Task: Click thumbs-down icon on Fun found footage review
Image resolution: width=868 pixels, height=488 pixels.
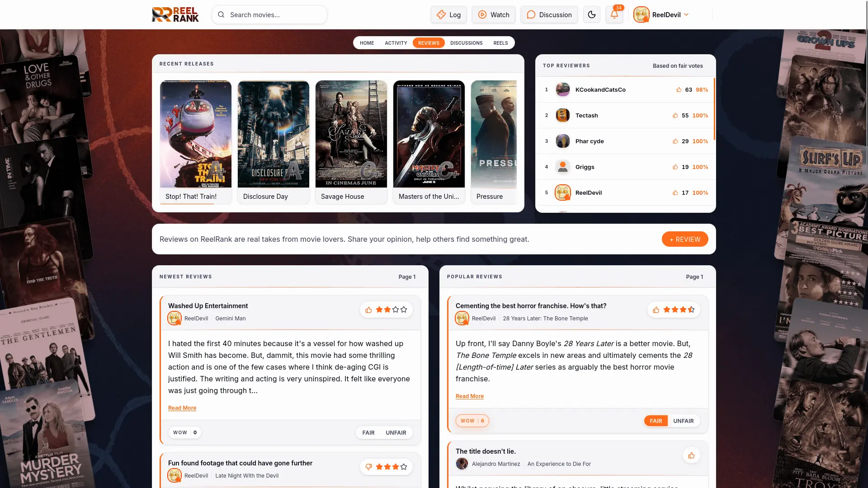Action: 368,467
